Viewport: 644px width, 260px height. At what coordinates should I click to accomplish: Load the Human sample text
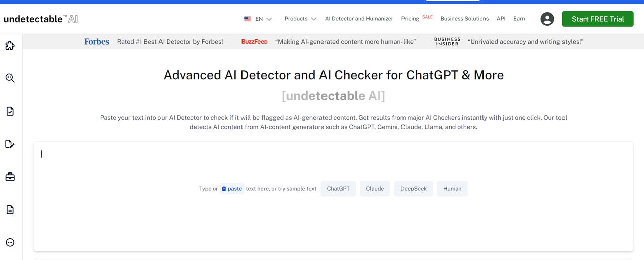pyautogui.click(x=452, y=189)
